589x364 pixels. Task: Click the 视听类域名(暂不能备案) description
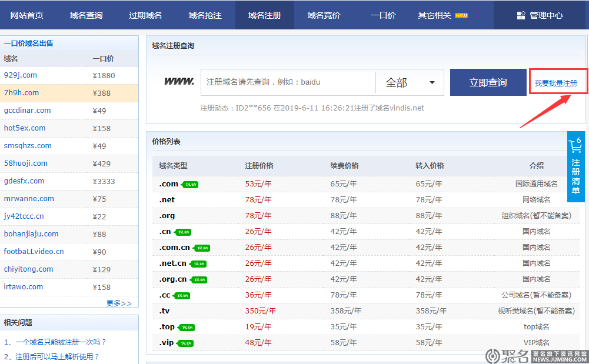tap(537, 310)
